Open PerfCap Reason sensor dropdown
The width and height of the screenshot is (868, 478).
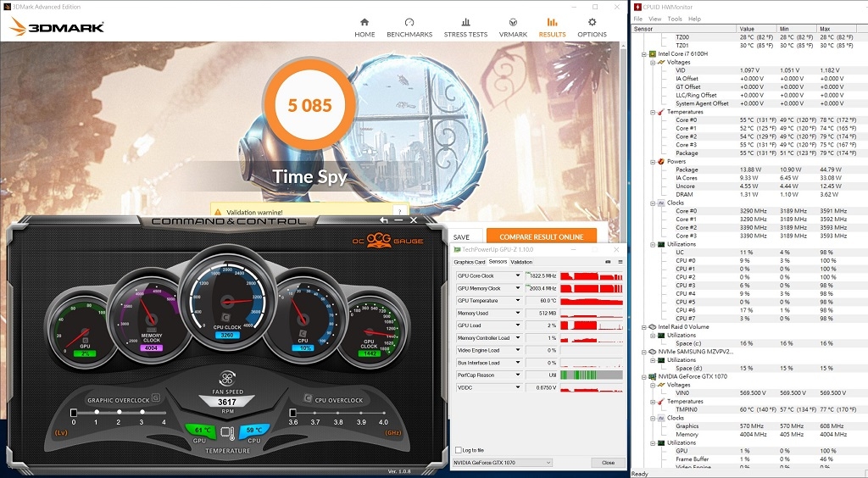[518, 375]
